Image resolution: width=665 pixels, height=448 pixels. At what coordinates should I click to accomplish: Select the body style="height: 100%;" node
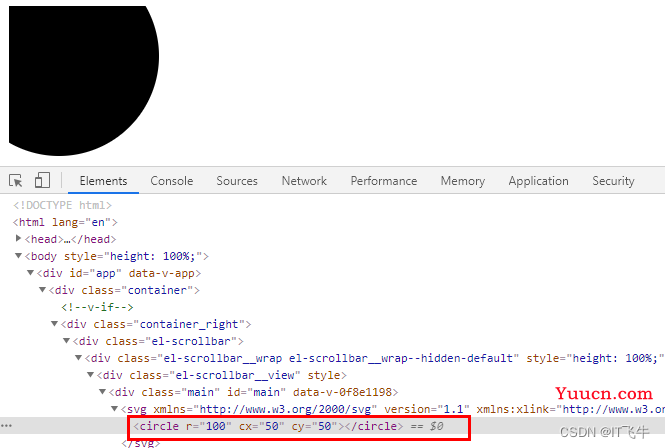[x=117, y=256]
